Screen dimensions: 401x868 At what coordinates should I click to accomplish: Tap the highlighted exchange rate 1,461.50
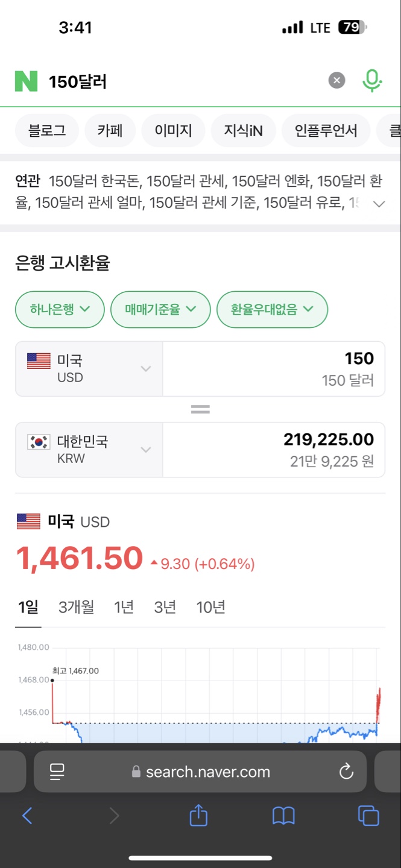[x=79, y=558]
